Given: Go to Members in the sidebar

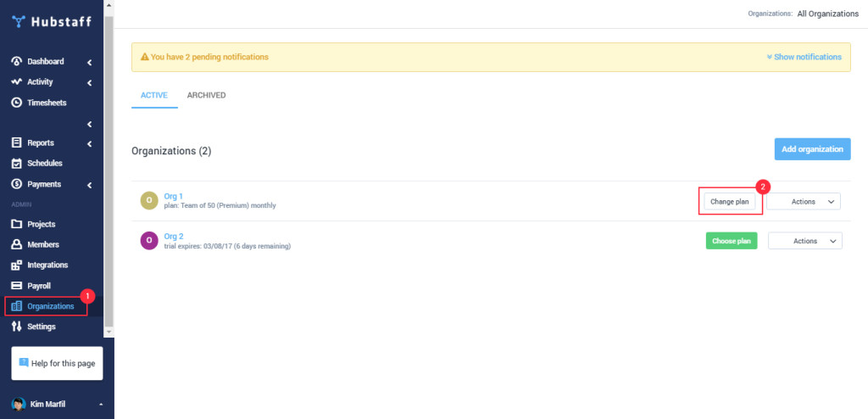Looking at the screenshot, I should click(x=43, y=244).
